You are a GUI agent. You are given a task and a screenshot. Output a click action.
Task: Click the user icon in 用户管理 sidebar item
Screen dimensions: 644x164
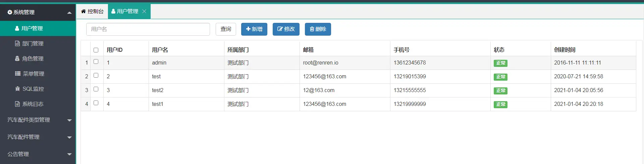(17, 28)
